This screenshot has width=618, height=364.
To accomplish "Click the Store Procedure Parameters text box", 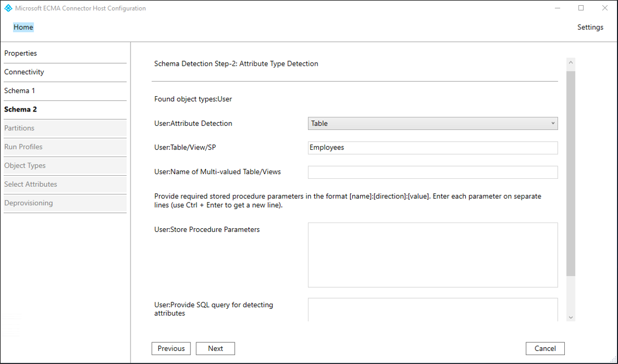I will 433,255.
